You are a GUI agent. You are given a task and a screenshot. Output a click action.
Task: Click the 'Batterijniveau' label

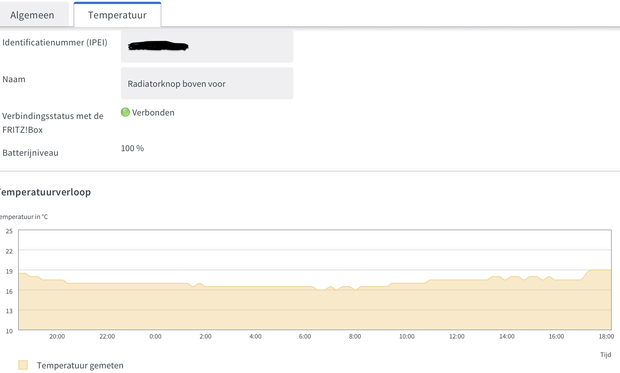pyautogui.click(x=30, y=153)
